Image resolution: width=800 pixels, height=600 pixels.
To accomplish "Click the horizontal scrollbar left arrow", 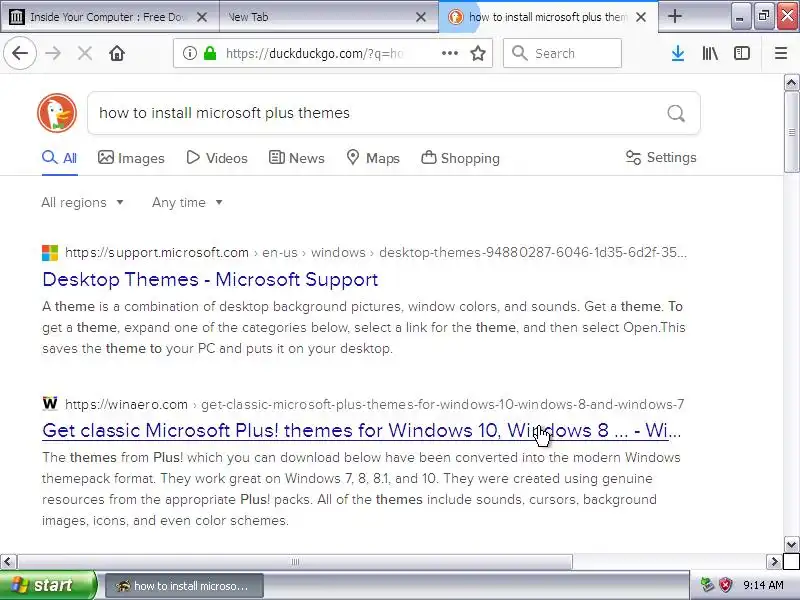I will pos(7,562).
